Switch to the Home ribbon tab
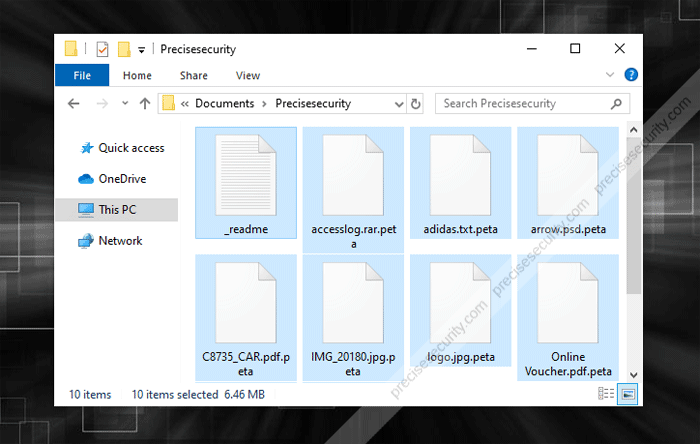This screenshot has height=444, width=700. 137,75
